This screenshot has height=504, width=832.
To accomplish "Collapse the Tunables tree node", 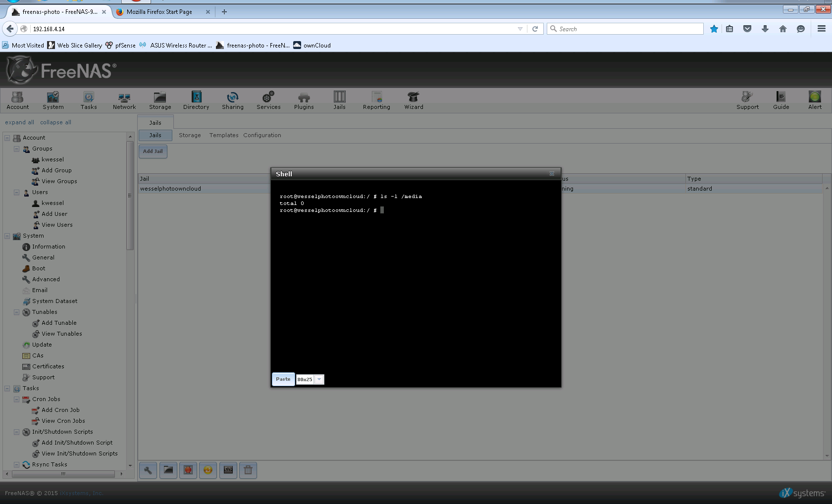I will [16, 312].
